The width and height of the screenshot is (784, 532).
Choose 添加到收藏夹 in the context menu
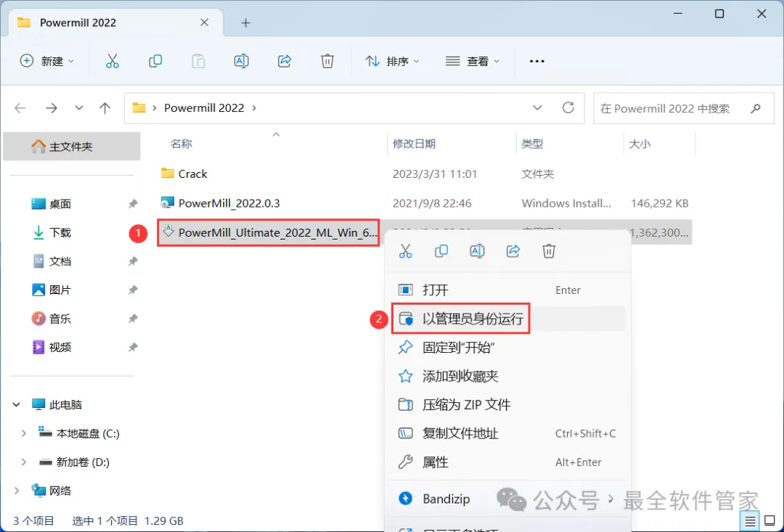tap(507, 376)
